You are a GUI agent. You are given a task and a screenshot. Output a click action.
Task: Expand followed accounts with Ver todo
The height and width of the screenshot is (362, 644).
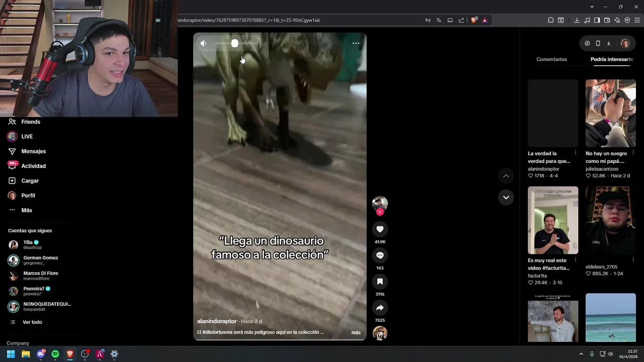click(x=32, y=322)
